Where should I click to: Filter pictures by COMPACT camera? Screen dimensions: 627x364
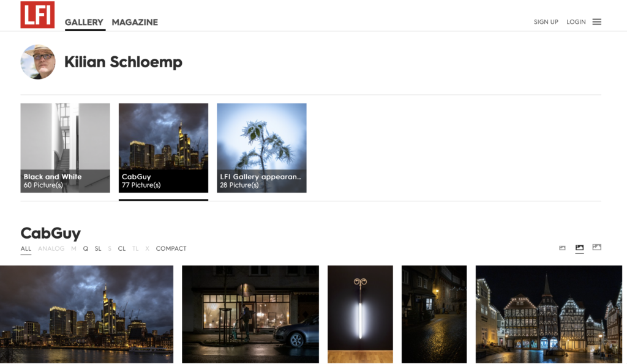tap(171, 248)
